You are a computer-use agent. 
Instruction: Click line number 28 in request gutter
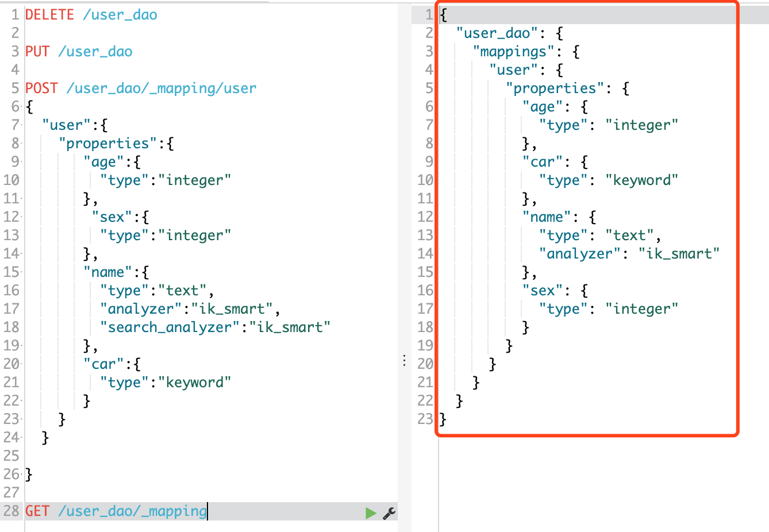[x=11, y=511]
